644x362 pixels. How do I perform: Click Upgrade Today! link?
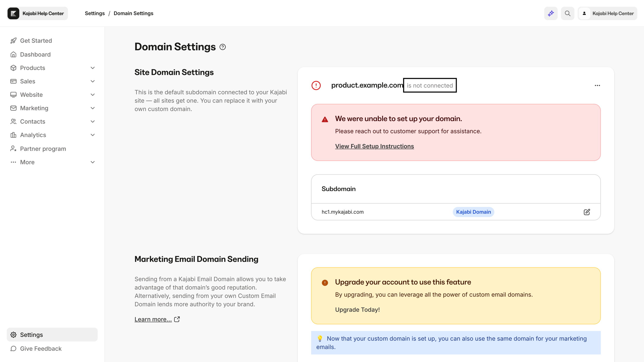(x=357, y=309)
